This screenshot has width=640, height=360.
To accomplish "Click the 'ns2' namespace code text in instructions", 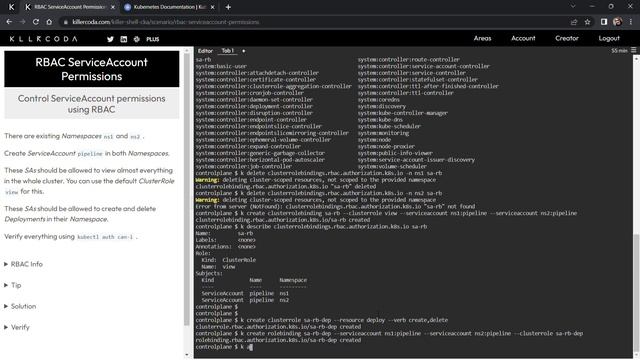I will (x=135, y=137).
